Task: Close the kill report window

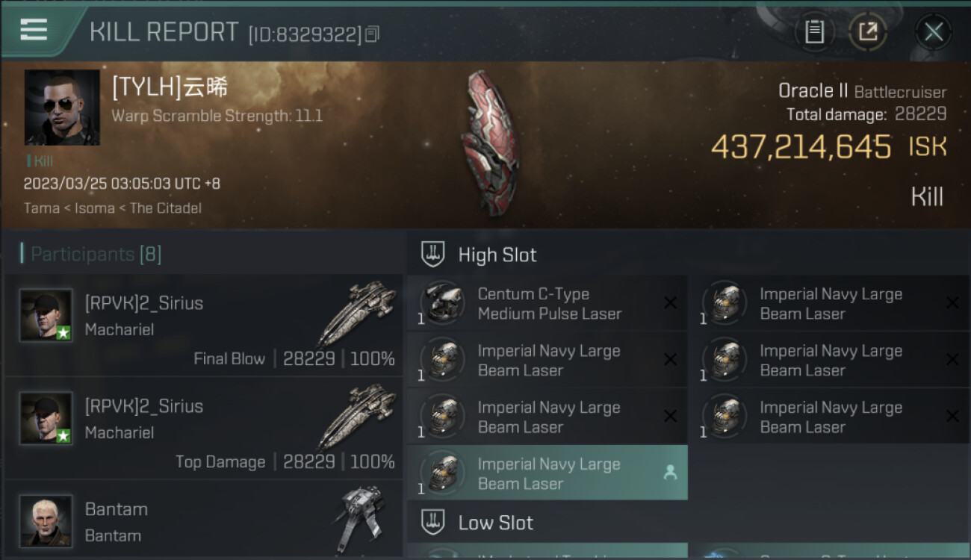Action: 934,32
